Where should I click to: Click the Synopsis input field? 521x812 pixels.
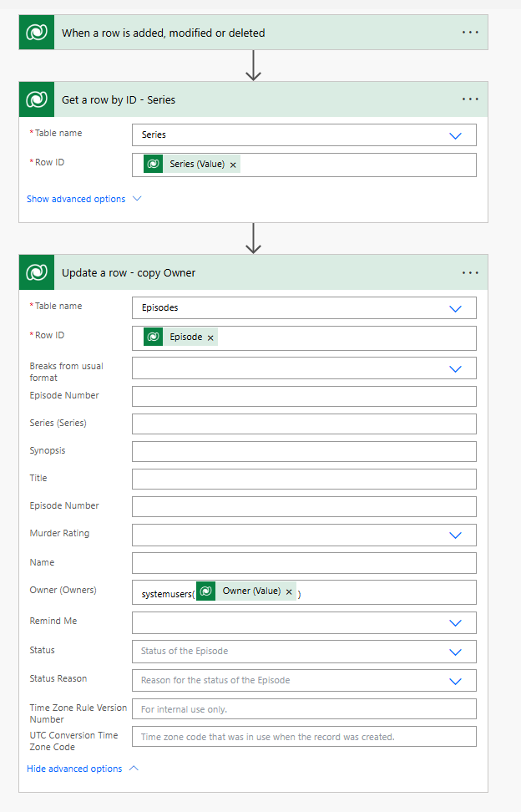click(304, 452)
